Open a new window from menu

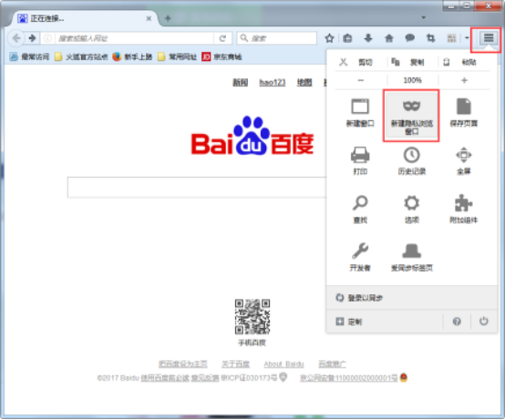coord(360,113)
